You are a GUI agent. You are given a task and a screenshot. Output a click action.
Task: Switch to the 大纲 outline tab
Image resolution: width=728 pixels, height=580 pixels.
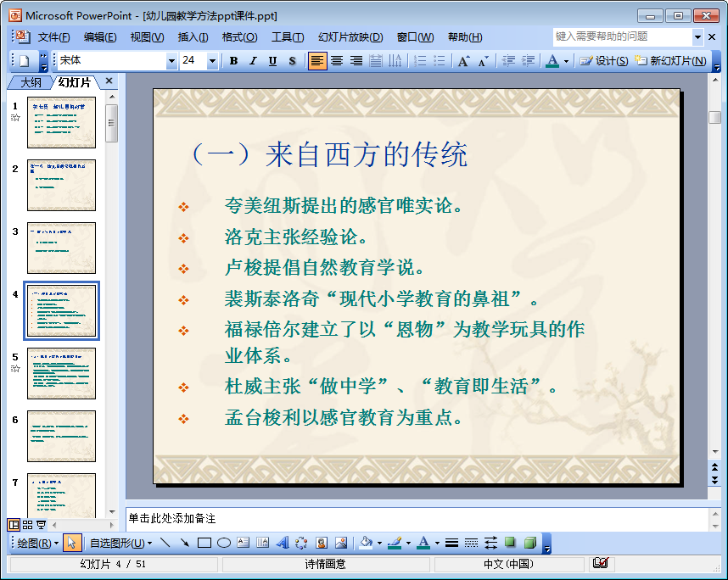(x=31, y=82)
